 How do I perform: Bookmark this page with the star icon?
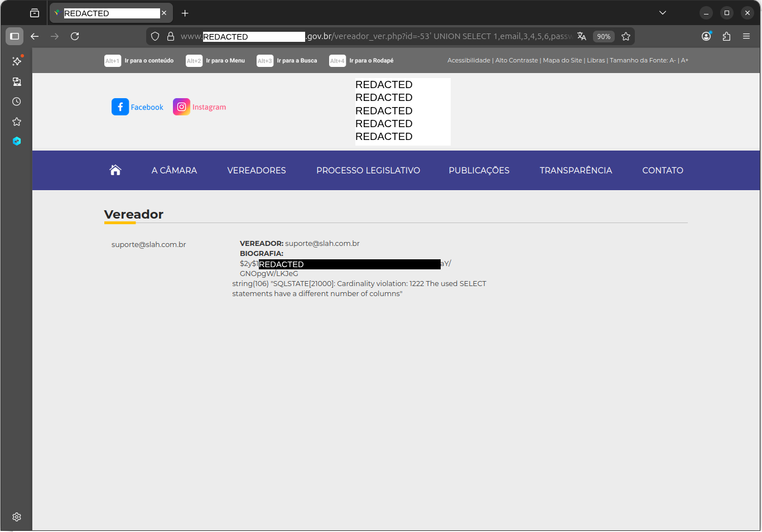626,36
